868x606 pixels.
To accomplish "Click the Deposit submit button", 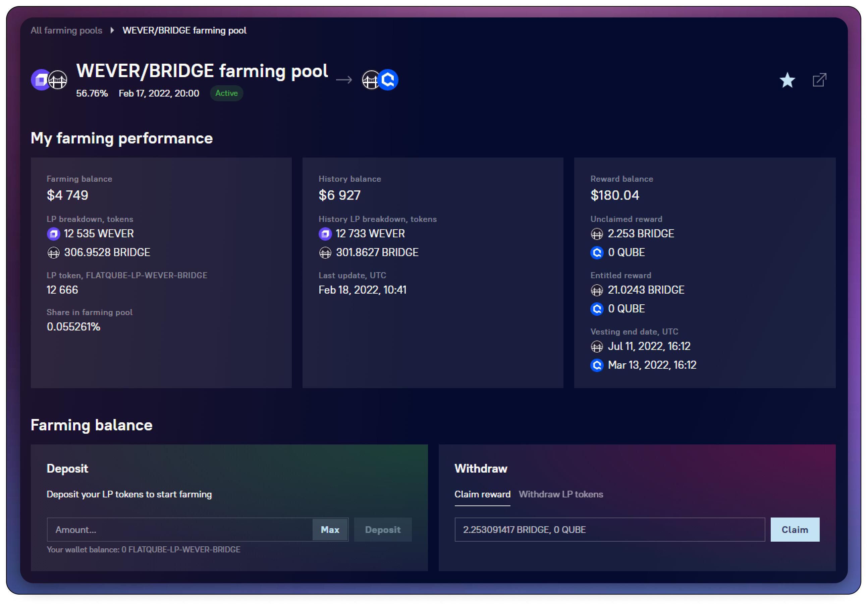I will coord(383,530).
